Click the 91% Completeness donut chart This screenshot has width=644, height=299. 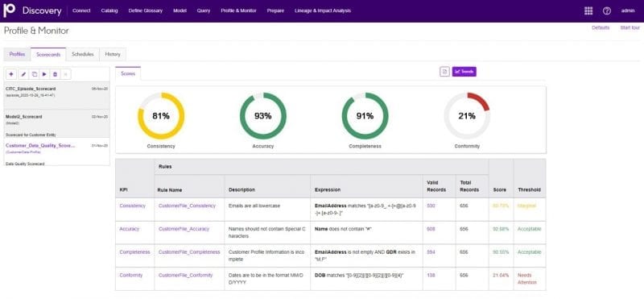[x=365, y=116]
